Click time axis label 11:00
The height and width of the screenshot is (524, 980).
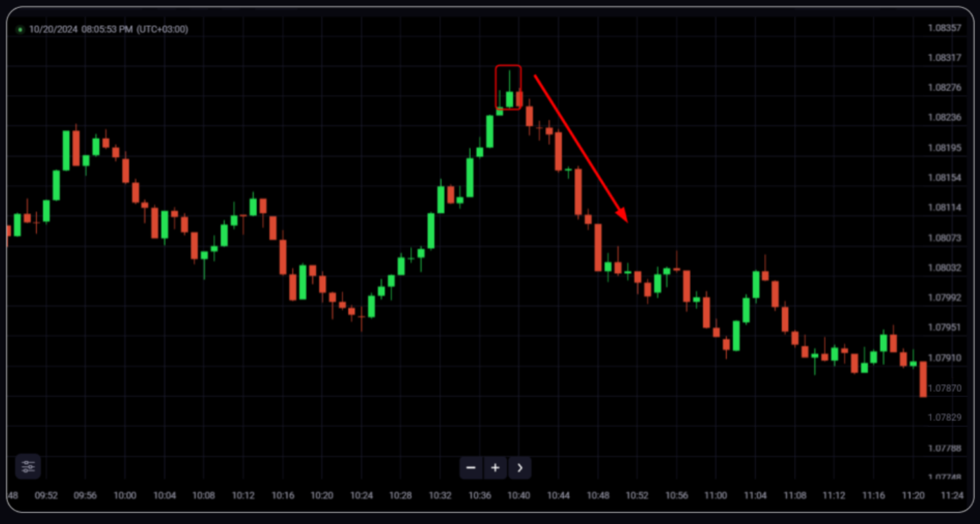click(716, 496)
